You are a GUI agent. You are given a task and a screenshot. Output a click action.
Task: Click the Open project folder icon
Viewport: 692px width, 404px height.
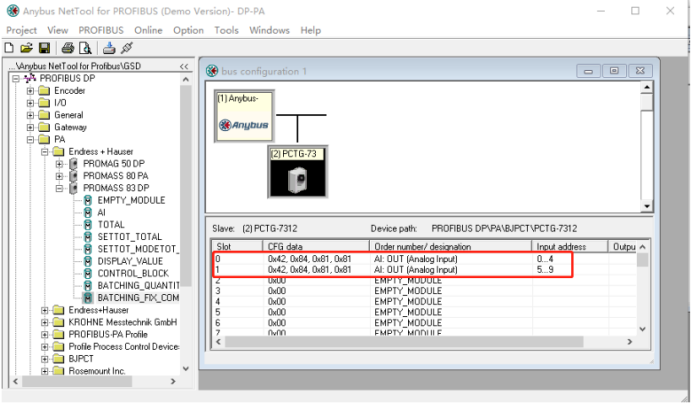26,48
